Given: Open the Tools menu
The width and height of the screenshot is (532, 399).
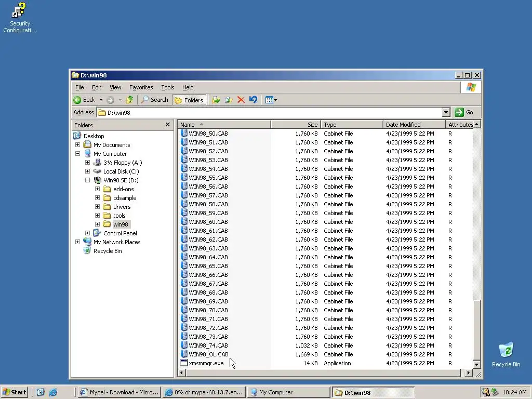Looking at the screenshot, I should 168,87.
